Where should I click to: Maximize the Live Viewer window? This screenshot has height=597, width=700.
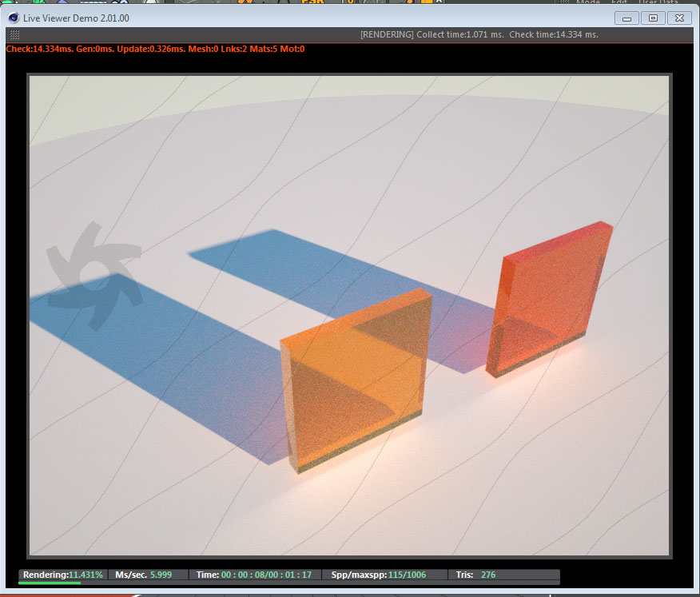(x=653, y=18)
